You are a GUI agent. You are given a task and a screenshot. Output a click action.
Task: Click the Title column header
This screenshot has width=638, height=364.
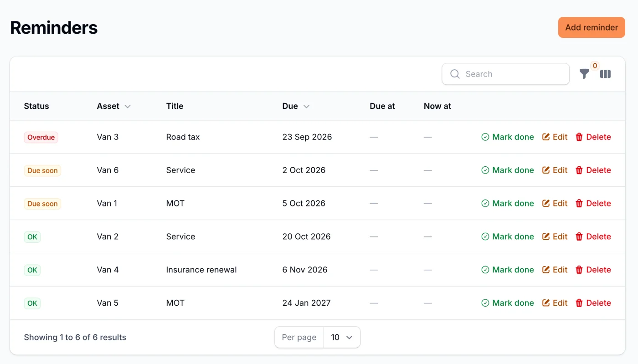pos(175,106)
